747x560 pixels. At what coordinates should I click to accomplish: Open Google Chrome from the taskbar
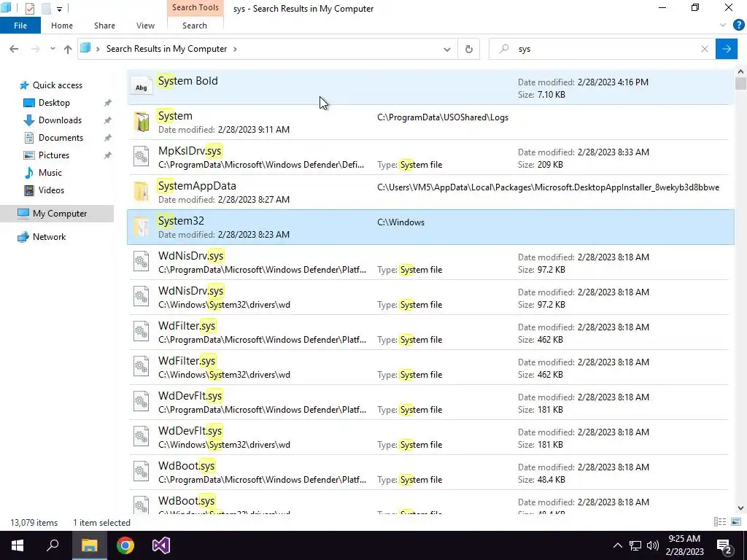click(125, 545)
